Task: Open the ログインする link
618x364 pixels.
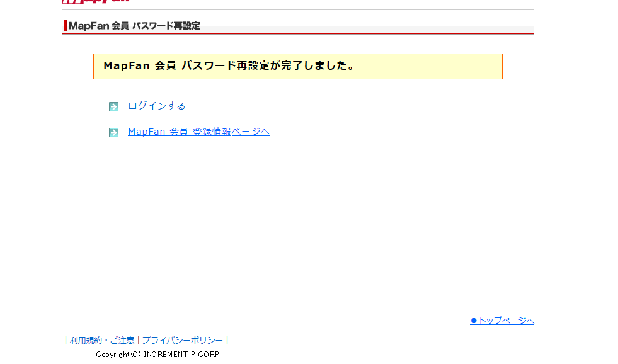Action: tap(157, 106)
